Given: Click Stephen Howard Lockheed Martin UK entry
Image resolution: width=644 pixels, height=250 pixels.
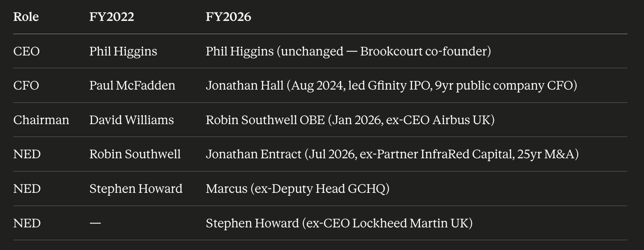Looking at the screenshot, I should [x=339, y=223].
